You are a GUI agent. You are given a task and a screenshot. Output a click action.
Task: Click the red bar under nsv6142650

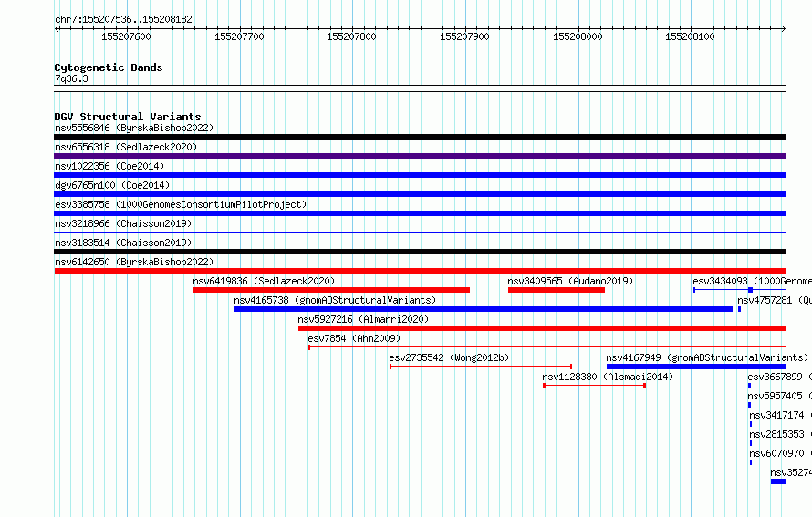coord(420,271)
